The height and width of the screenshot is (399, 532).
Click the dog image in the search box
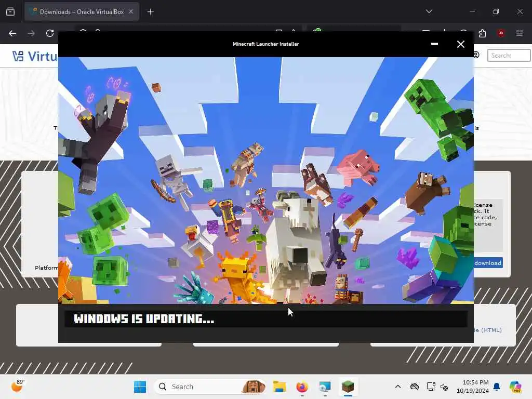253,387
